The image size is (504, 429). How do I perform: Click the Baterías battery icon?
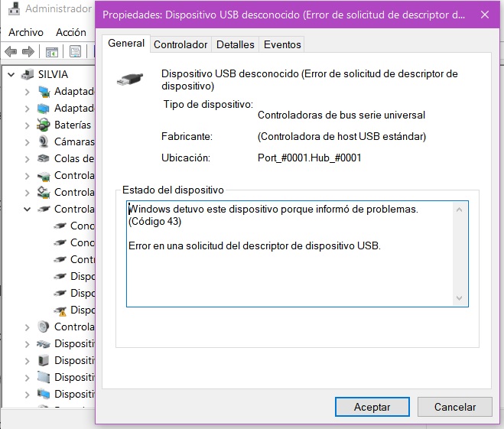[x=44, y=125]
